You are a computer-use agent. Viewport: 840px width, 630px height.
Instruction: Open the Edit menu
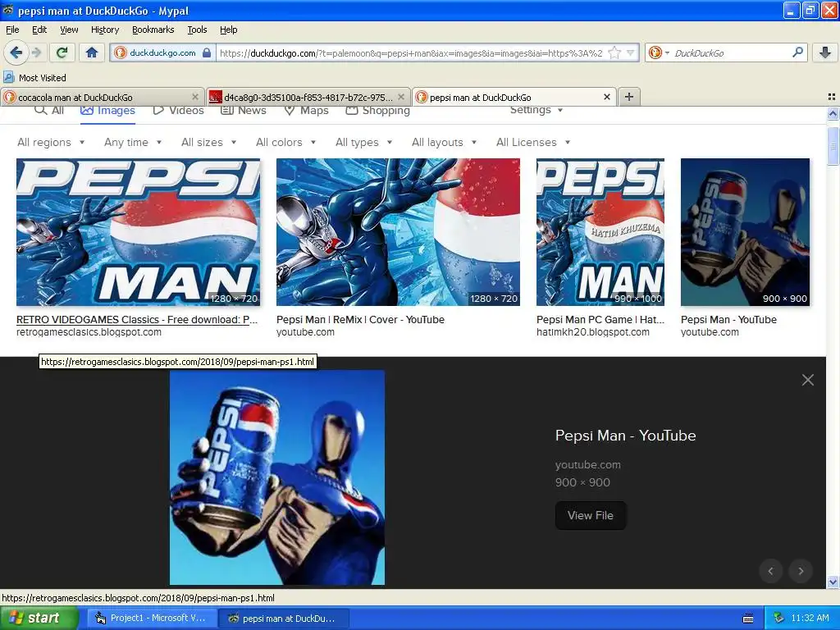[x=39, y=30]
